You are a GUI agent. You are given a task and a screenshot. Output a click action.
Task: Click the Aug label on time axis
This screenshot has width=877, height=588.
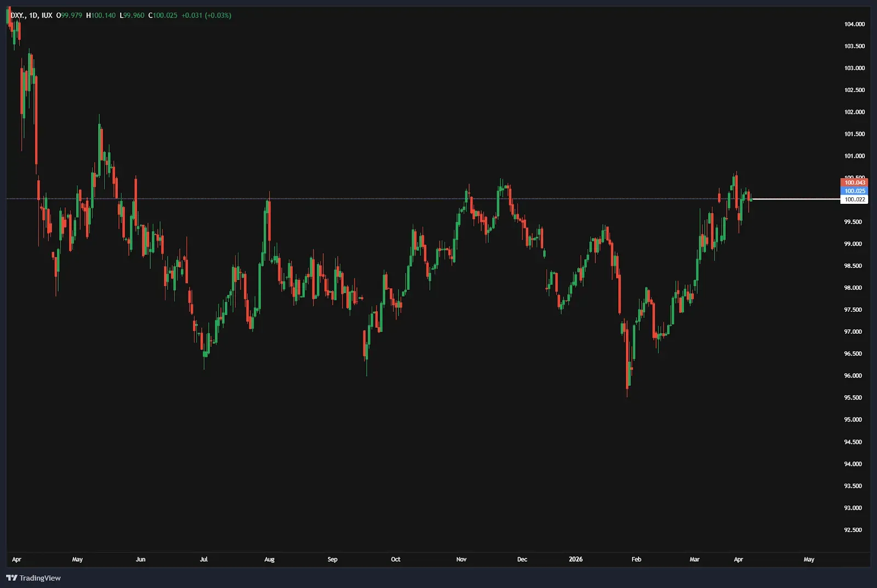point(269,560)
